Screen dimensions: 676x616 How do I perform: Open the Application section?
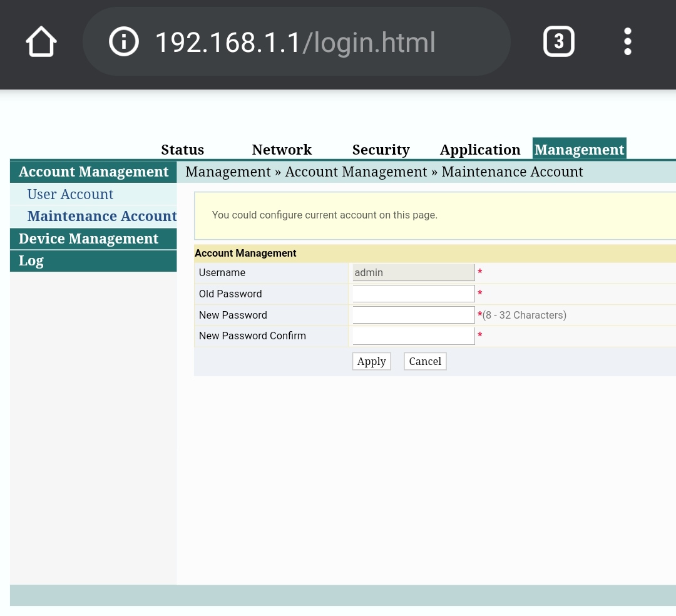coord(479,150)
